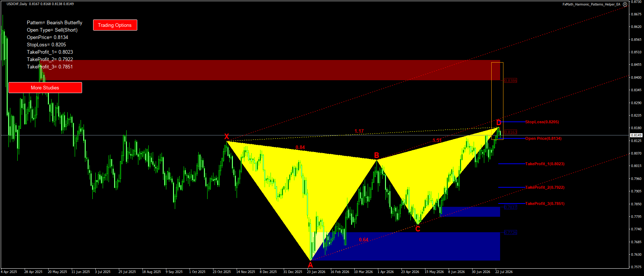
Task: Click the 0.7630 price axis label
Action: pos(636,255)
